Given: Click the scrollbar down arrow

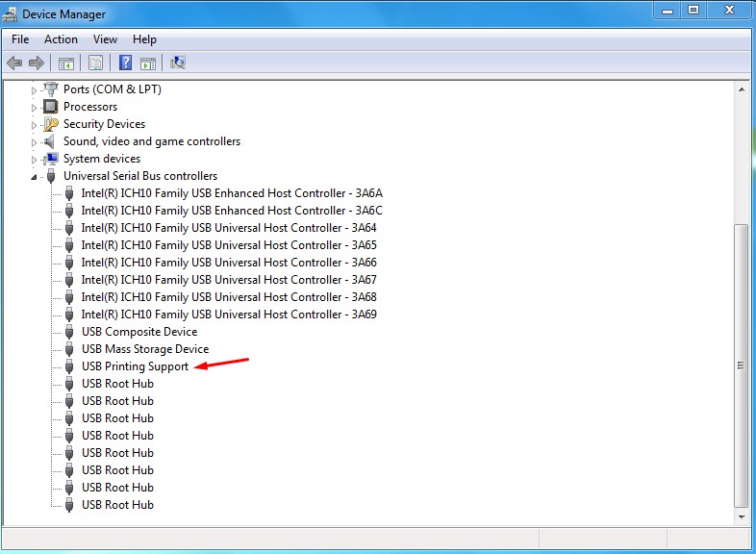Looking at the screenshot, I should click(742, 517).
